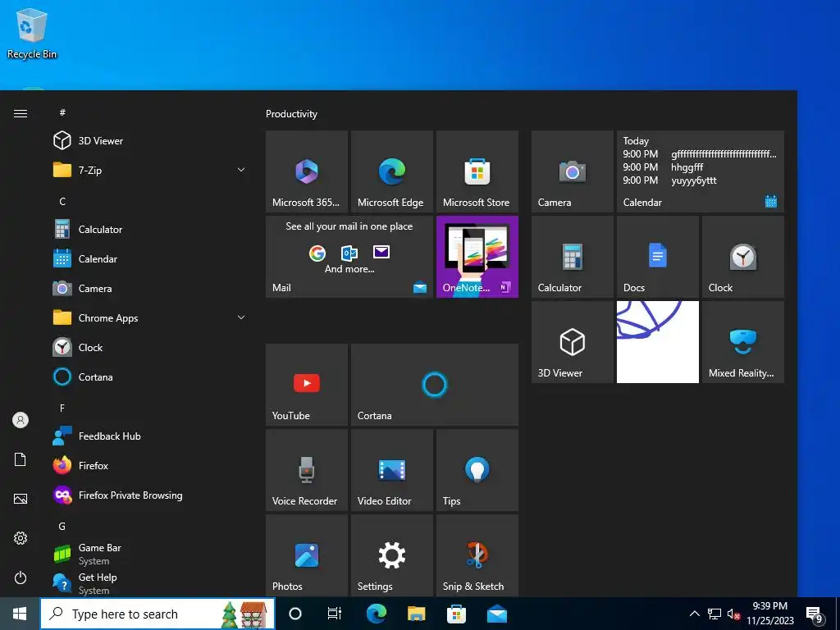840x630 pixels.
Task: Focus the taskbar search box
Action: 157,614
